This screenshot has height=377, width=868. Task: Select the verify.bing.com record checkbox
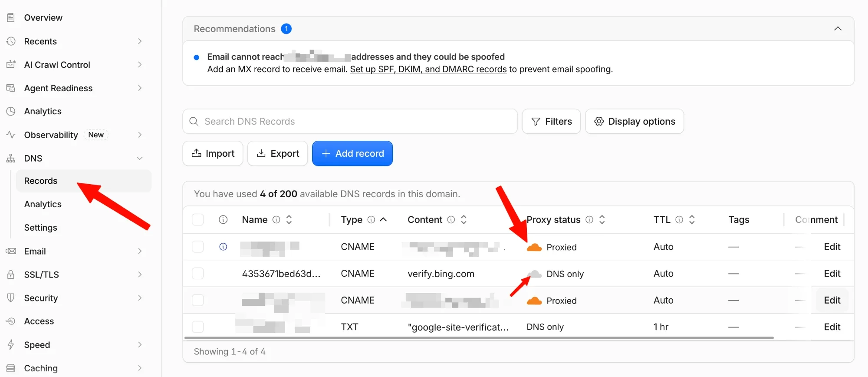coord(198,274)
